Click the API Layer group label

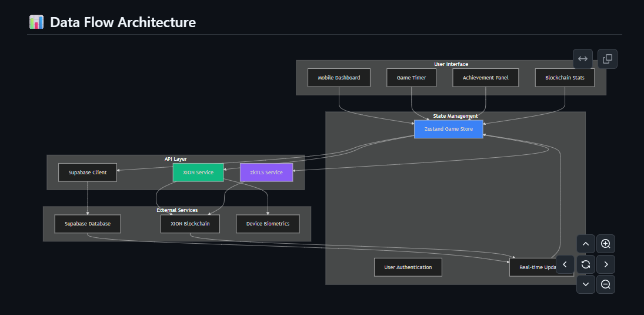[x=176, y=159]
